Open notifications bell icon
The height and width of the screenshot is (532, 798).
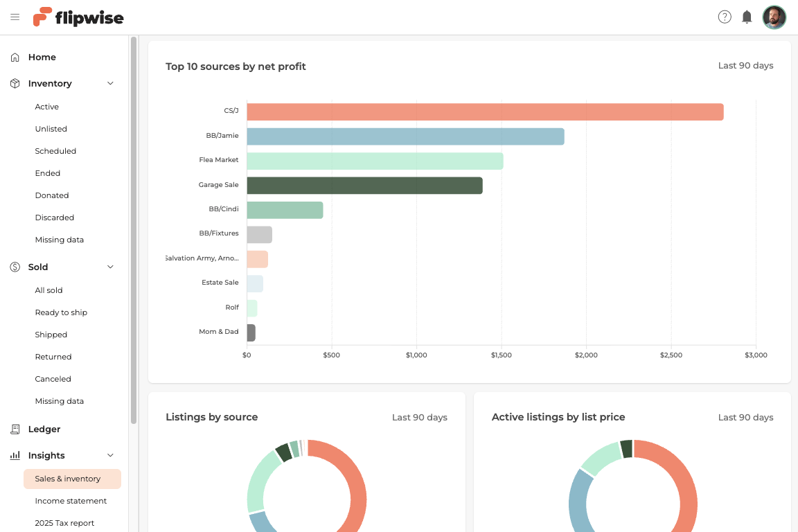[747, 17]
